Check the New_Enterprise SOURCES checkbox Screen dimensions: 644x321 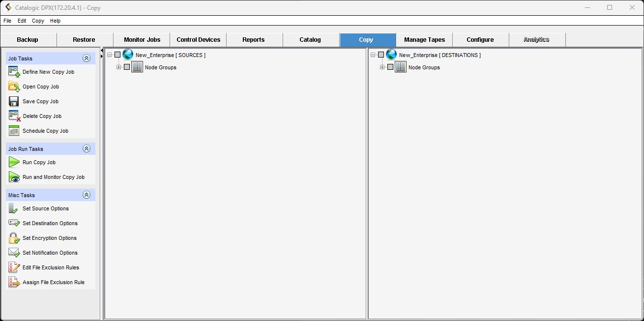coord(117,55)
